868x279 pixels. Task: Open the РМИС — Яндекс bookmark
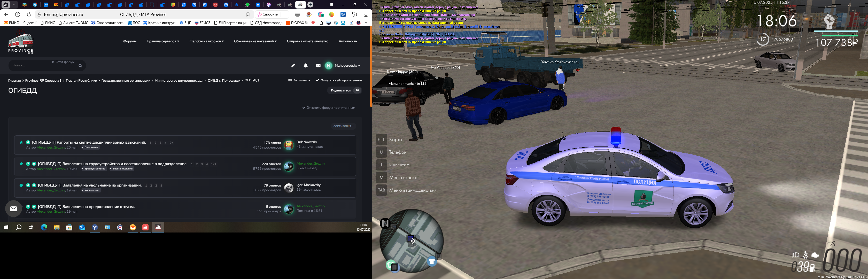[20, 23]
